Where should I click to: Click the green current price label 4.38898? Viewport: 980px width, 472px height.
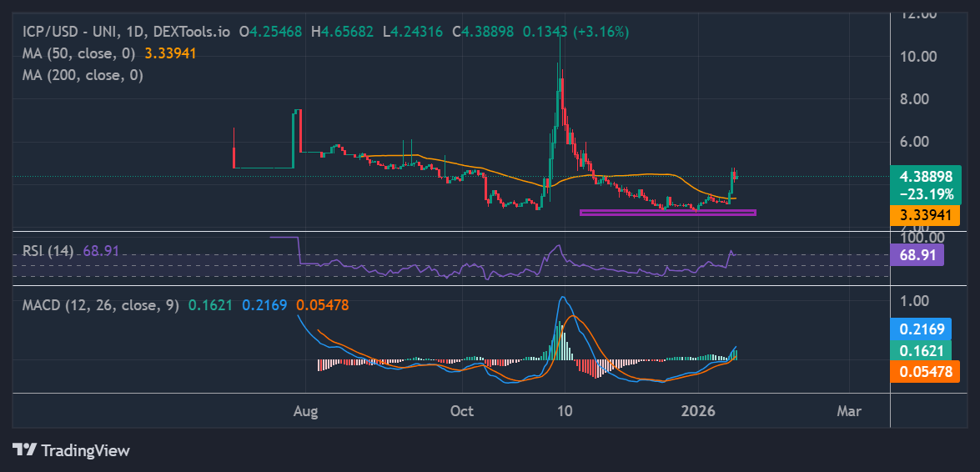coord(926,177)
